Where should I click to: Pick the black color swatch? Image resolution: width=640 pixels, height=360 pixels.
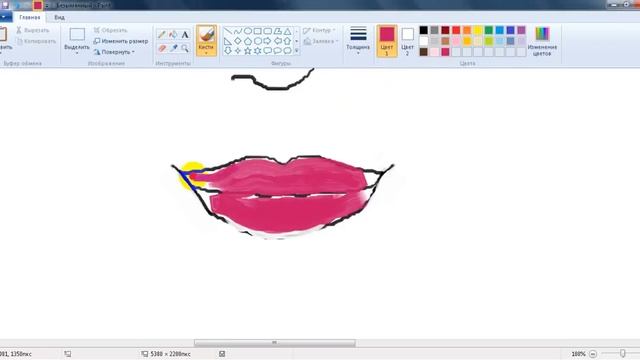424,30
